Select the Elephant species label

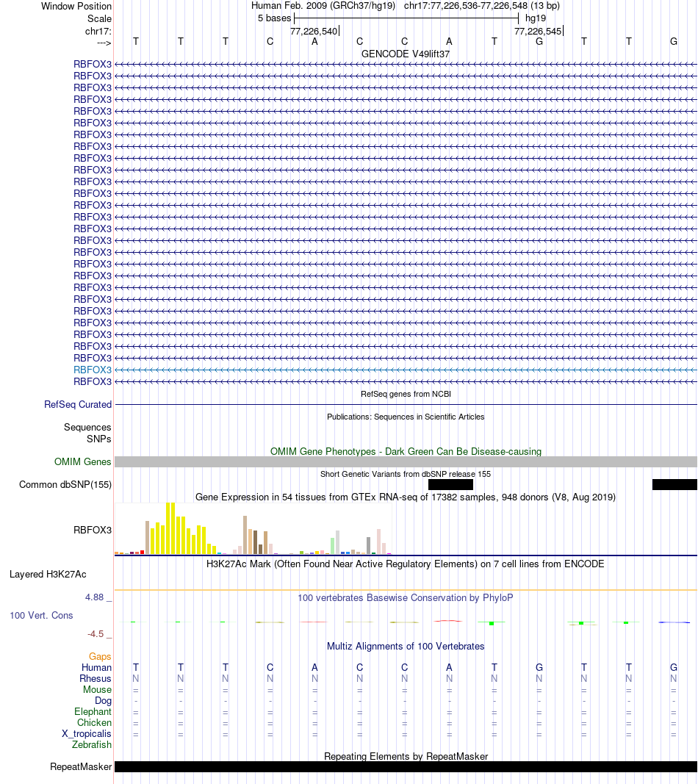click(x=93, y=711)
